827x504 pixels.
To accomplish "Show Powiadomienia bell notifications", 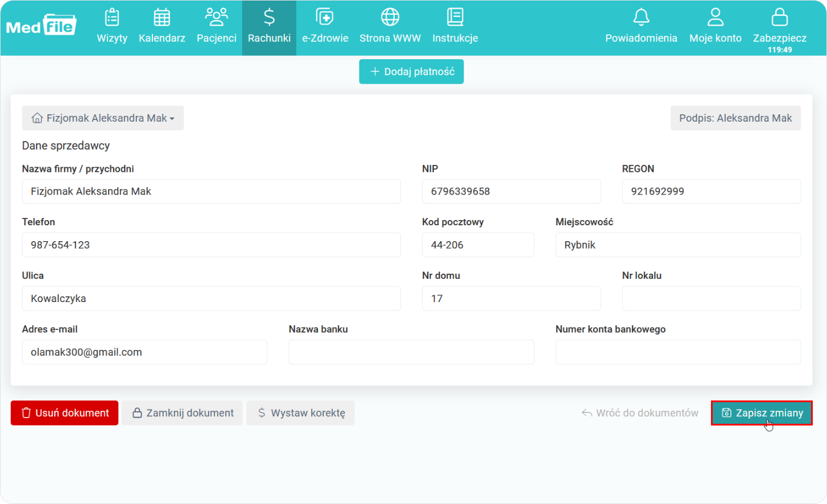I will 641,18.
